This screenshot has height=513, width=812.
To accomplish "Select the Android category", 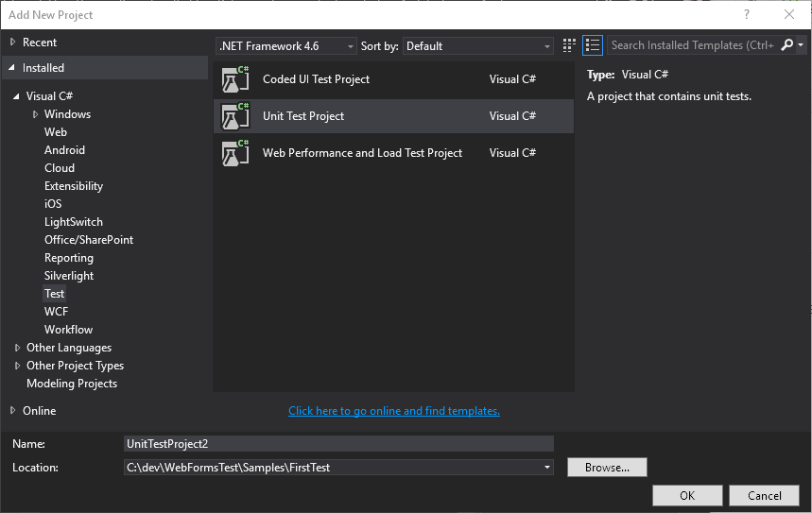I will pos(64,150).
